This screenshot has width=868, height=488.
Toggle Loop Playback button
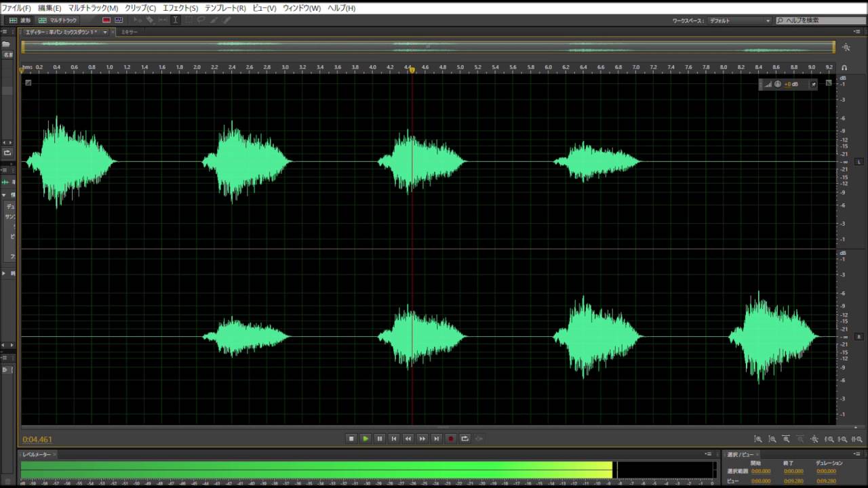[465, 439]
